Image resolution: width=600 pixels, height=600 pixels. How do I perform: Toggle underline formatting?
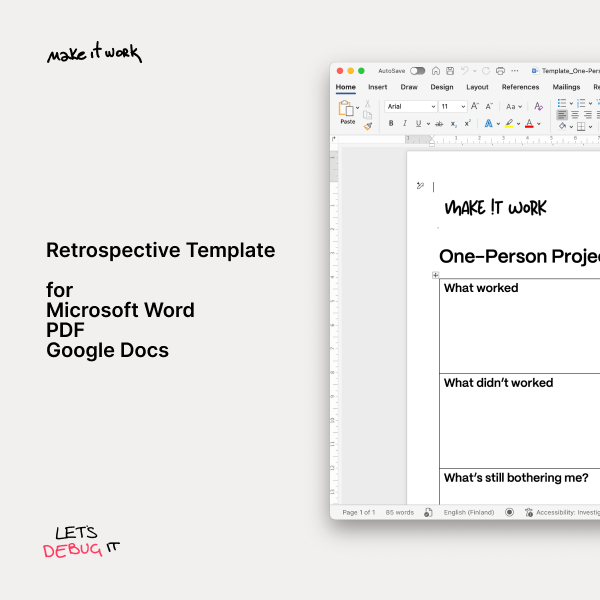click(418, 123)
